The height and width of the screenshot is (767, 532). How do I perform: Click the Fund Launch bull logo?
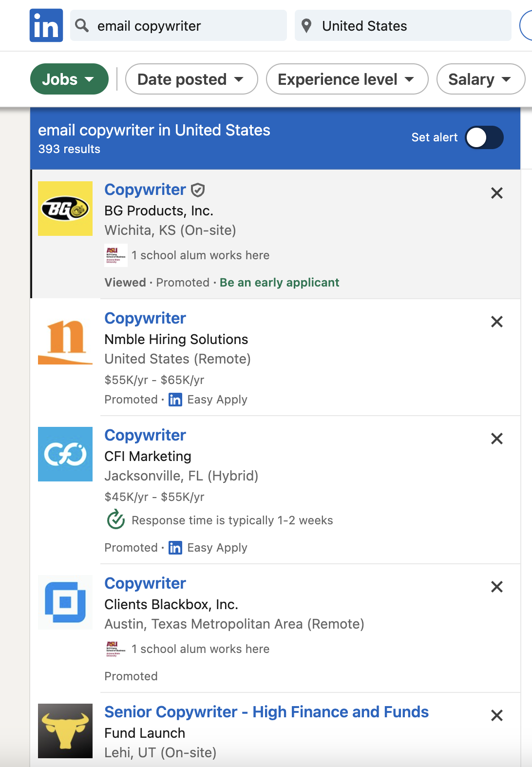pyautogui.click(x=65, y=731)
